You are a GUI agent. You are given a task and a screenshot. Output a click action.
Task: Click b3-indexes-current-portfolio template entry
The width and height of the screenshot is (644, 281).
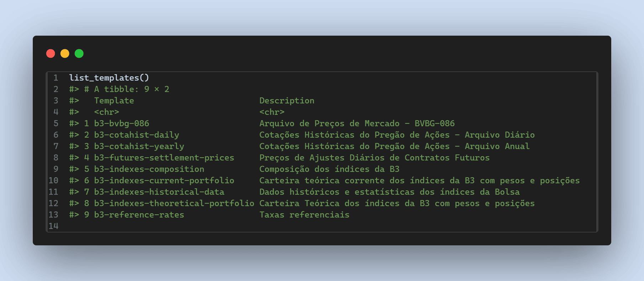(x=164, y=180)
